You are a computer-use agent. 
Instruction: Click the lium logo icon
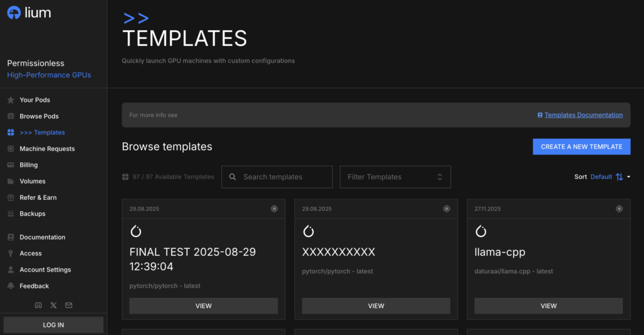coord(14,13)
